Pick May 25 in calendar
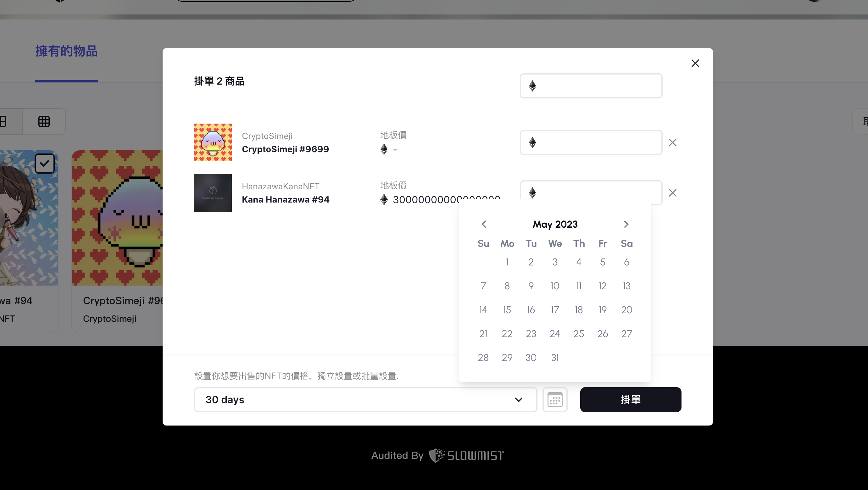The image size is (868, 490). click(579, 334)
